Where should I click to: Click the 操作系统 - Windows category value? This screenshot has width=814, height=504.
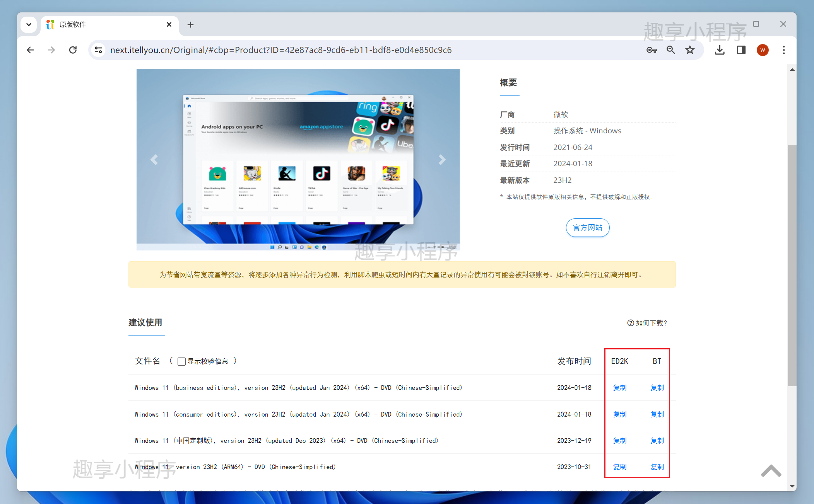click(x=587, y=131)
